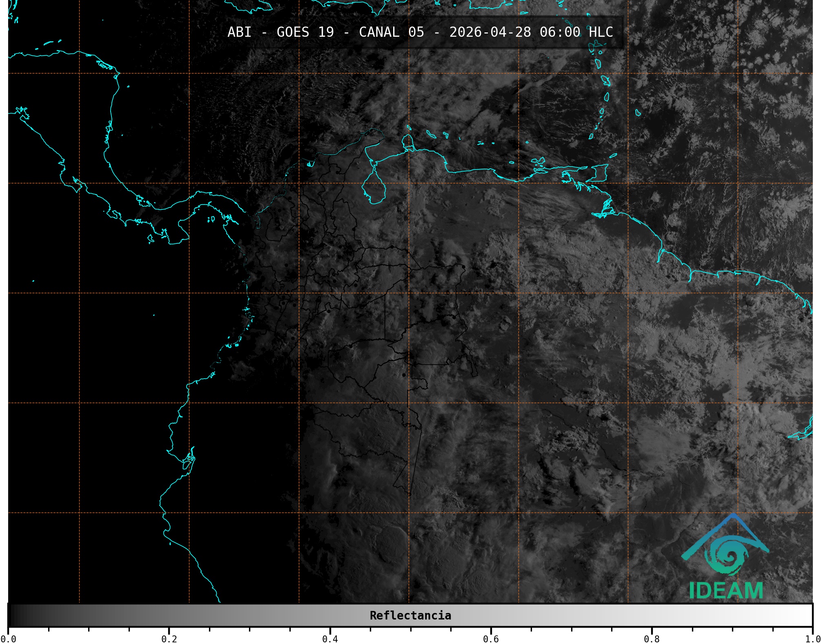The image size is (821, 644).
Task: Click the green IDEAM logo text
Action: tap(726, 591)
